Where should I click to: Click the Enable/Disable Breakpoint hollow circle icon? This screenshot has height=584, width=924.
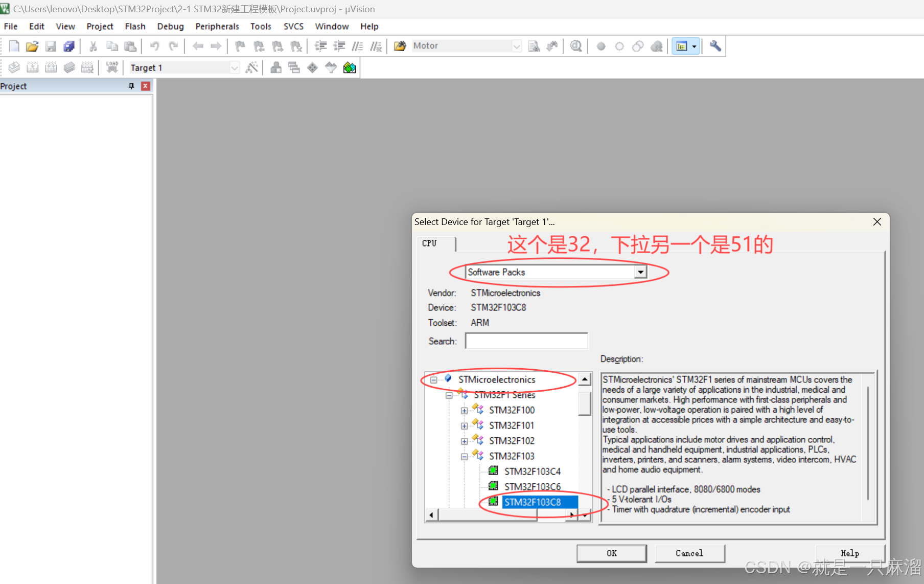(619, 47)
